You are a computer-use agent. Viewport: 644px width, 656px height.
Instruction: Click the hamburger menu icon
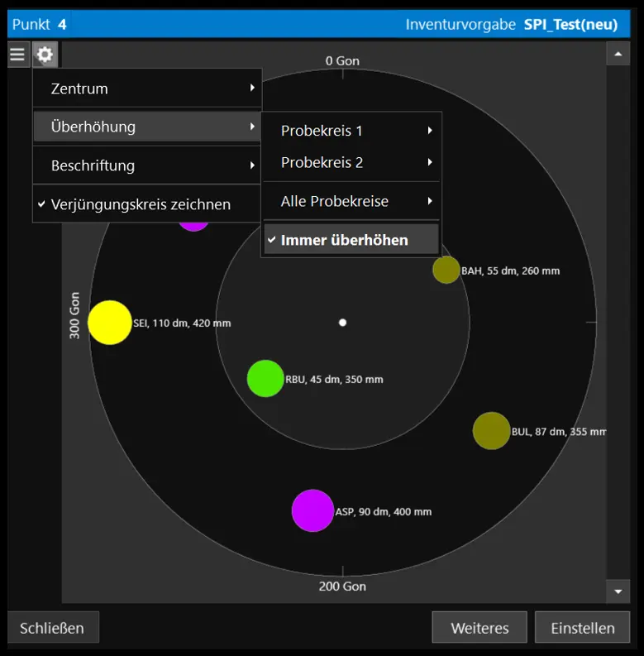click(17, 55)
